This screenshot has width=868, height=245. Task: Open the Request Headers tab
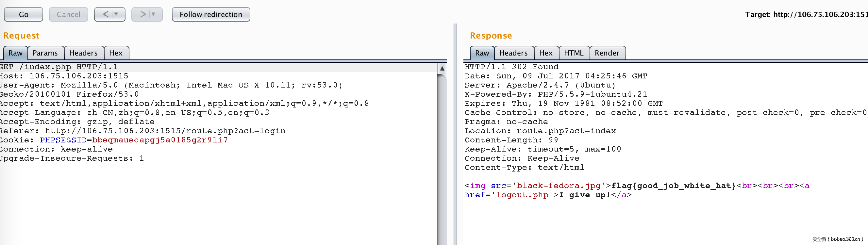coord(83,53)
